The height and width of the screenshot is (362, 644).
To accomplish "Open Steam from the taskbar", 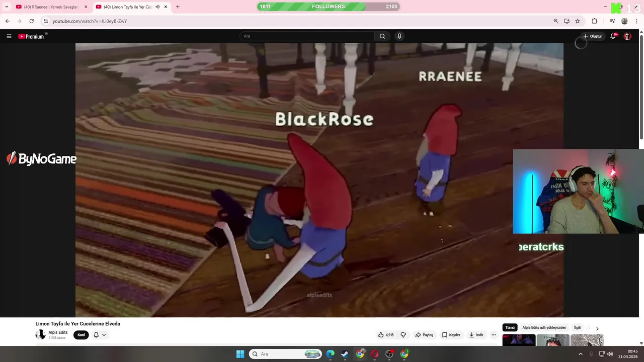I will 345,354.
